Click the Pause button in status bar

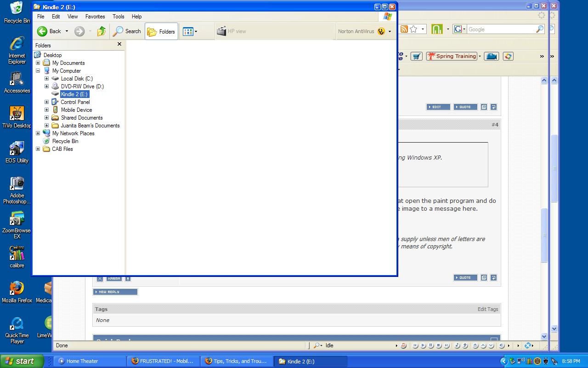click(x=431, y=345)
